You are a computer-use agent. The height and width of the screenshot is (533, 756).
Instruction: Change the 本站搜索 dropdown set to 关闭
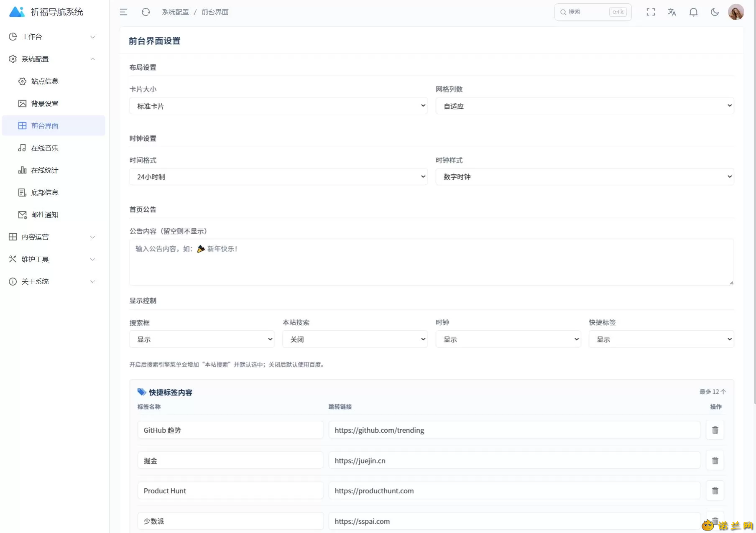click(355, 339)
